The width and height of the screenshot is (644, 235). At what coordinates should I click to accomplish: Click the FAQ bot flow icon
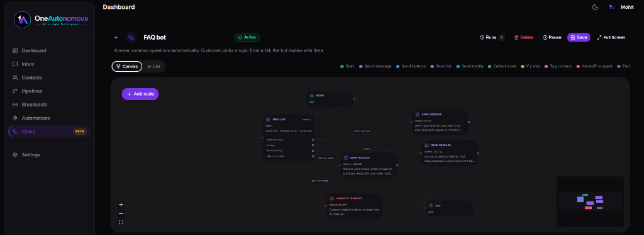click(131, 37)
